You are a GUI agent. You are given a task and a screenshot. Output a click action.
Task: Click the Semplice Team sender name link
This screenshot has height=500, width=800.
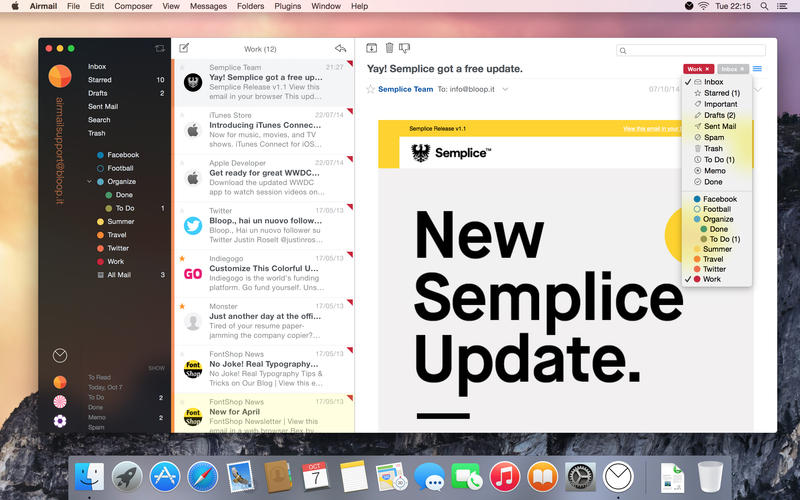(405, 89)
